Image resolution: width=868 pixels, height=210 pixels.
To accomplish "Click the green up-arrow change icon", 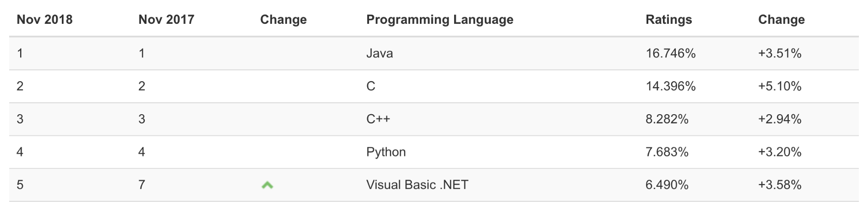I will pyautogui.click(x=267, y=185).
